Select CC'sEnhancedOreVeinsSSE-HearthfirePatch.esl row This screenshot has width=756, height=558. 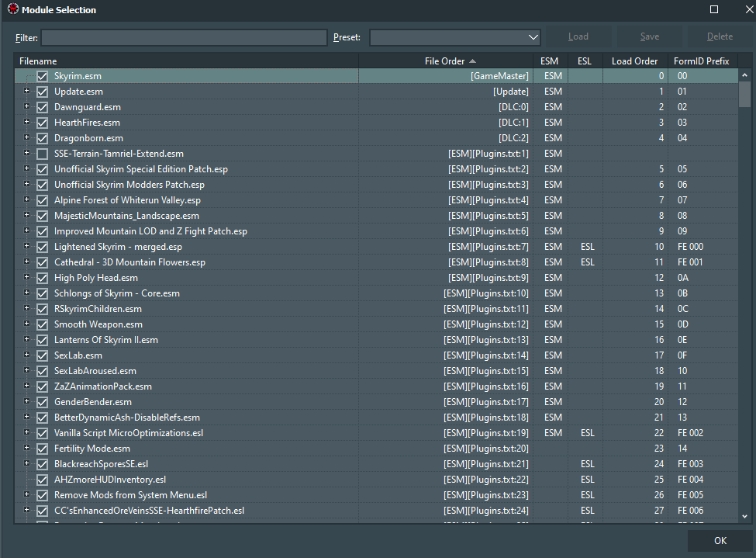point(376,511)
